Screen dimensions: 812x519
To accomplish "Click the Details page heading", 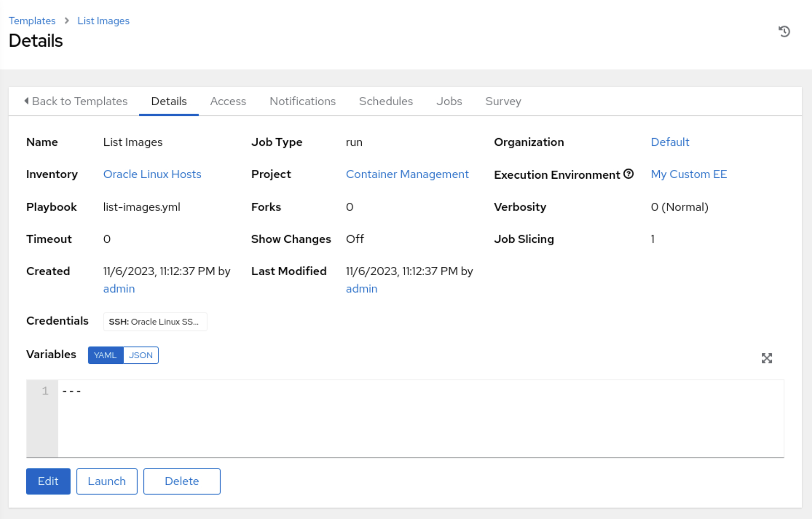I will [x=36, y=41].
